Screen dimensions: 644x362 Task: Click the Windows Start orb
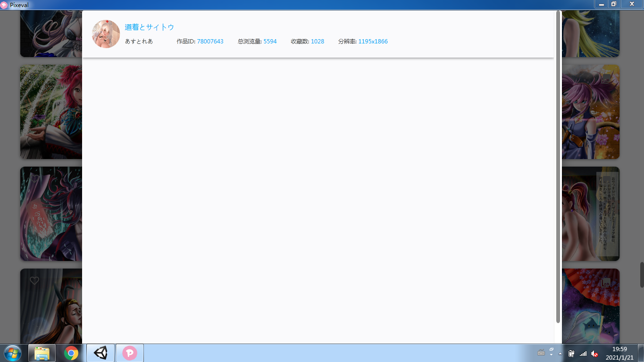tap(12, 353)
